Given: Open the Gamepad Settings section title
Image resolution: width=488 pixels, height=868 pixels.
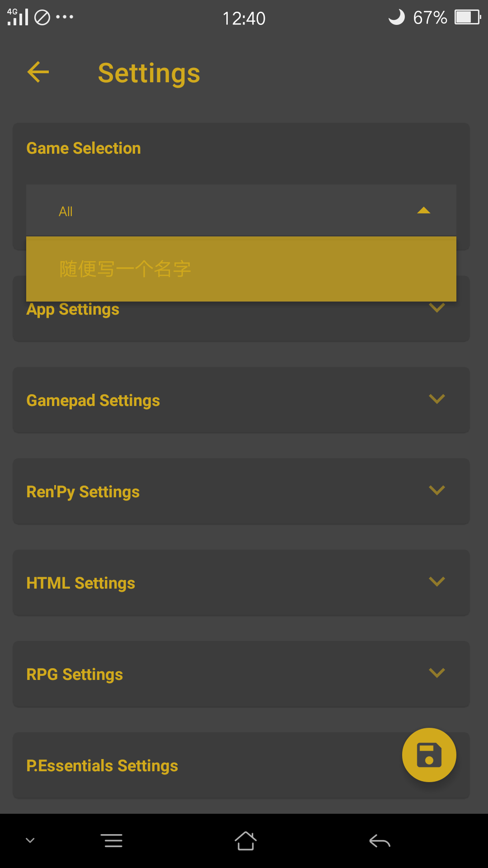Looking at the screenshot, I should tap(93, 401).
